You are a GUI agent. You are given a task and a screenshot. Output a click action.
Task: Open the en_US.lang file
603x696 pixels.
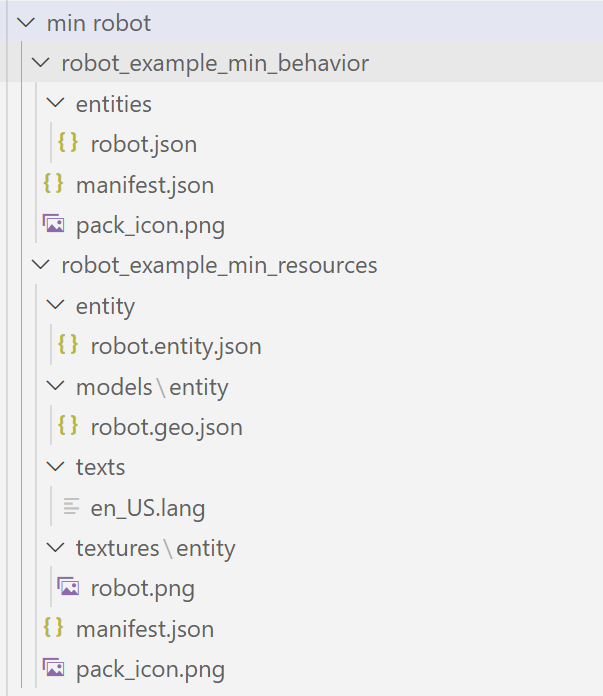(147, 508)
